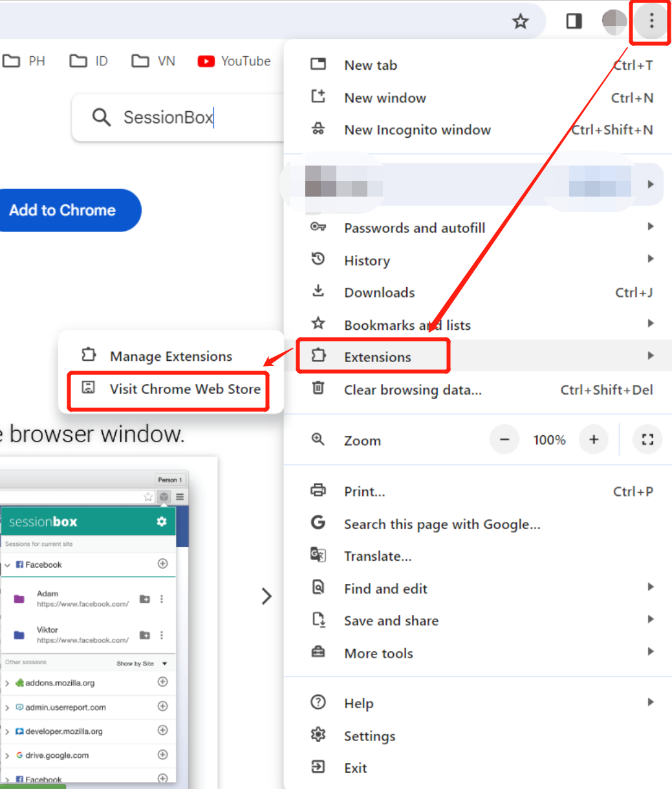Screen dimensions: 672x789
Task: Open the ID bookmark folder
Action: click(x=89, y=61)
